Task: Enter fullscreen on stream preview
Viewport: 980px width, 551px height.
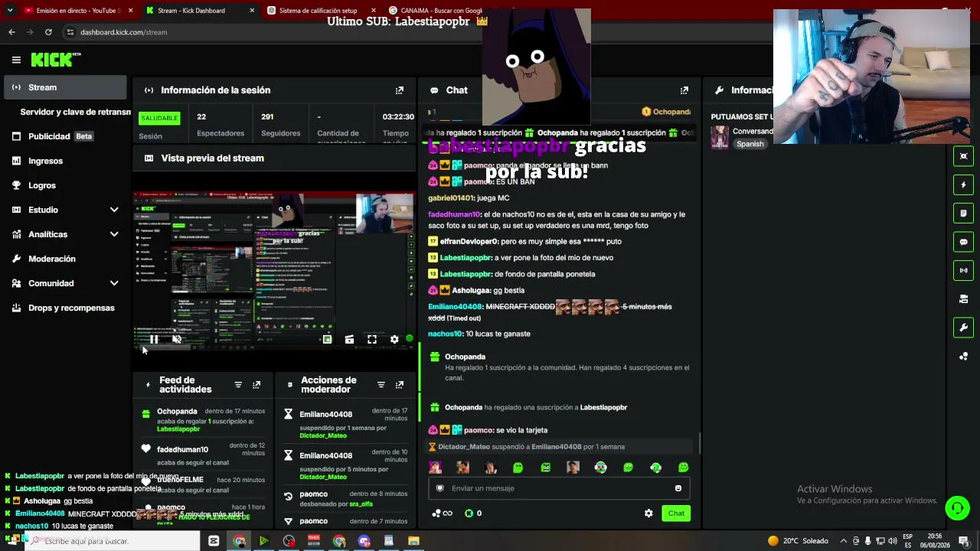Action: pyautogui.click(x=372, y=339)
